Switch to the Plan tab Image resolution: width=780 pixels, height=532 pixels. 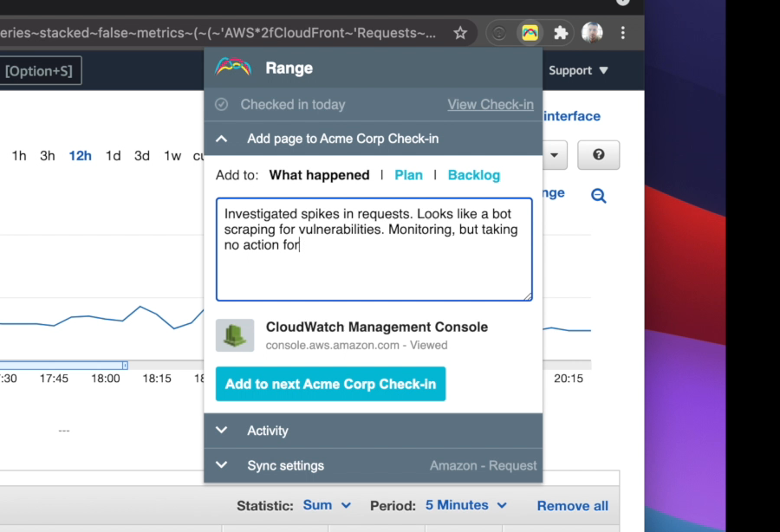pyautogui.click(x=408, y=175)
